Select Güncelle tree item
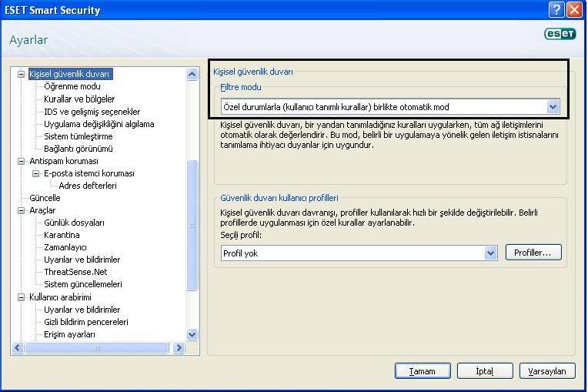588x392 pixels. (x=45, y=198)
